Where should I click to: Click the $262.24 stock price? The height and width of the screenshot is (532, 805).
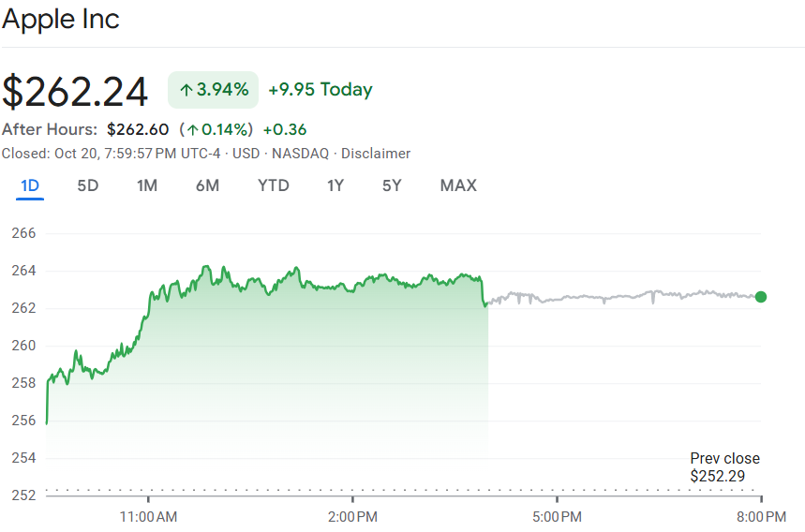(x=75, y=91)
